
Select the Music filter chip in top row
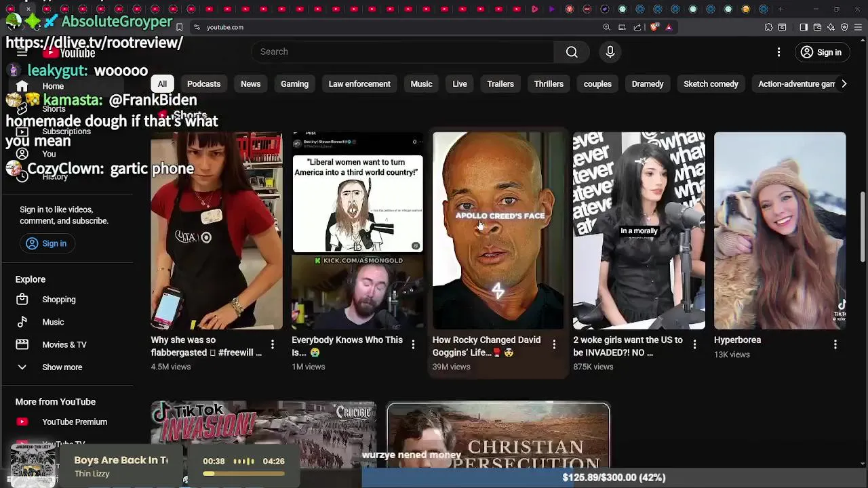pos(421,84)
